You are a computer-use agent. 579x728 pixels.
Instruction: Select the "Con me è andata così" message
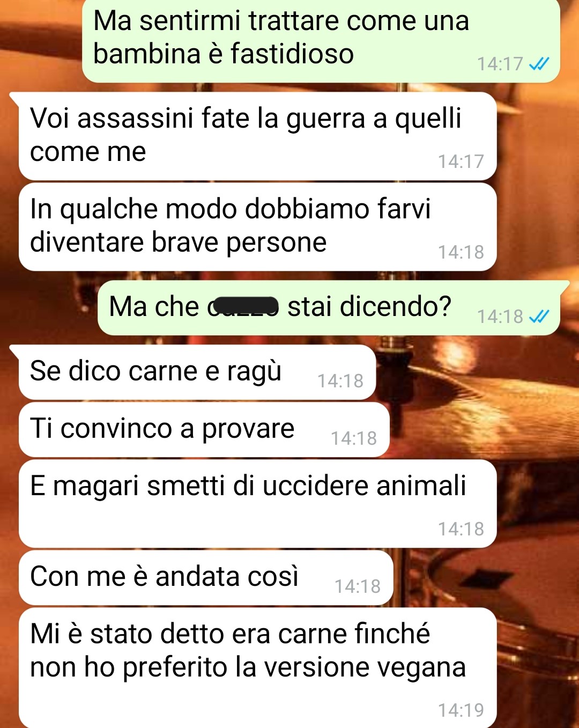206,578
